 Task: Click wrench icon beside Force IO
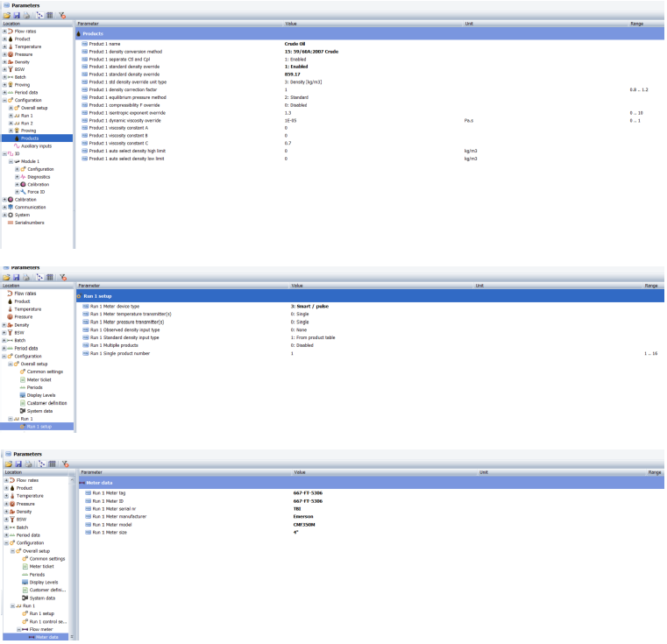pyautogui.click(x=24, y=192)
